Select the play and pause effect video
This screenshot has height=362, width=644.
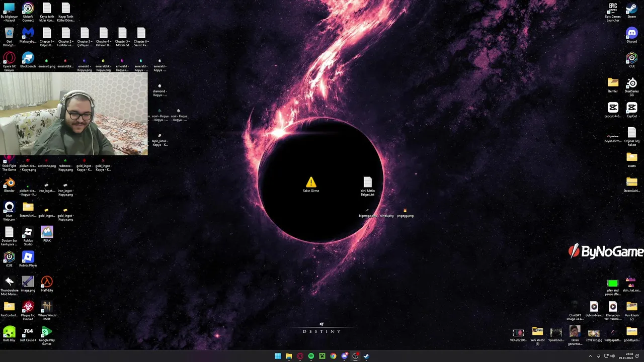click(613, 288)
